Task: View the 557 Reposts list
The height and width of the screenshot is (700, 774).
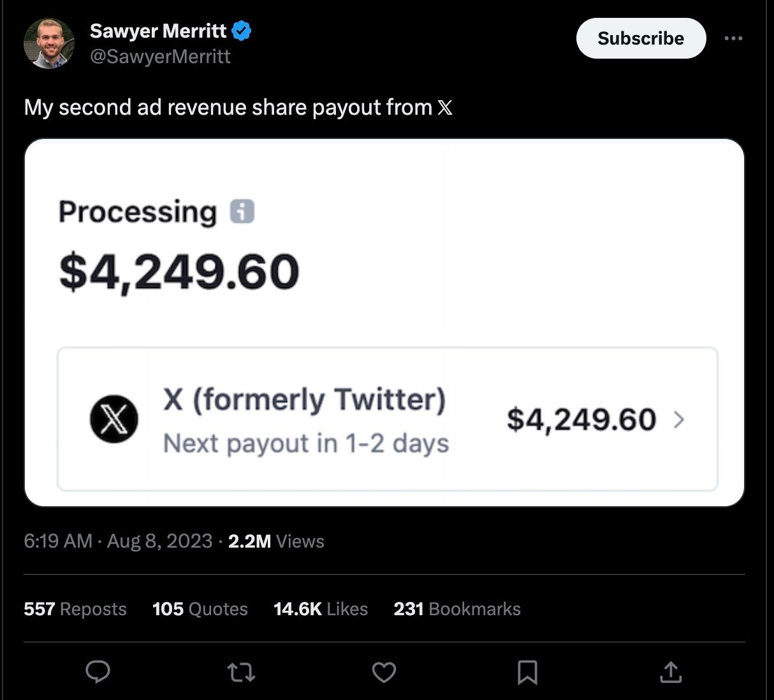Action: [x=75, y=609]
